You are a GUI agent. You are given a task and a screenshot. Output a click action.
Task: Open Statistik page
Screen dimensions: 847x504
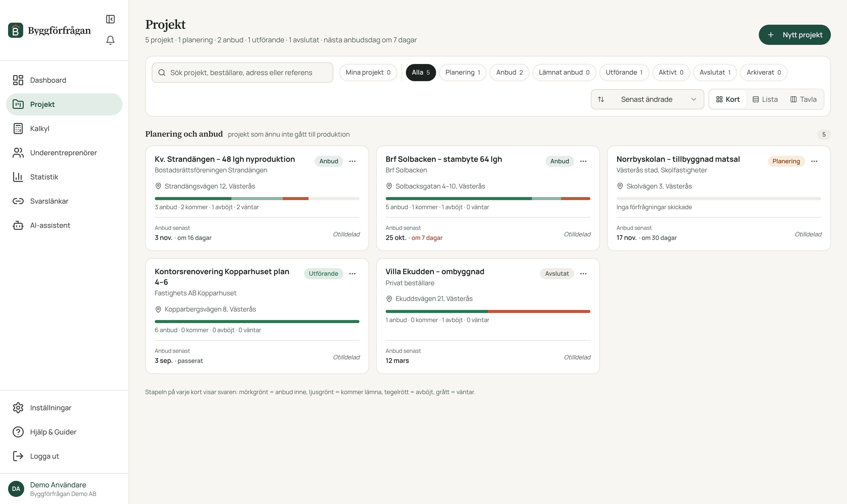[x=64, y=177]
